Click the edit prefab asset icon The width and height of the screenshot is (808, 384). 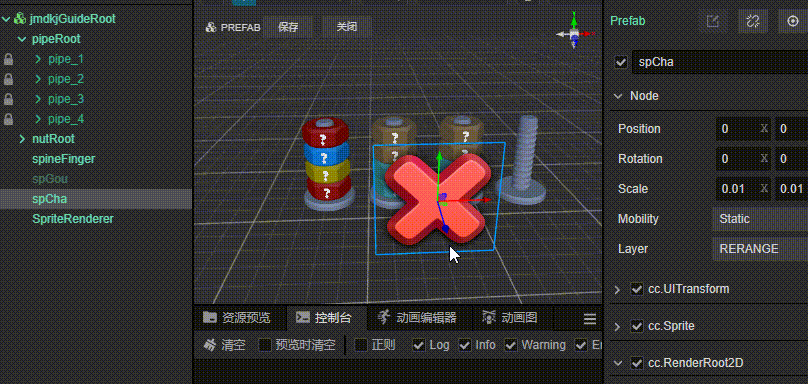click(x=713, y=21)
